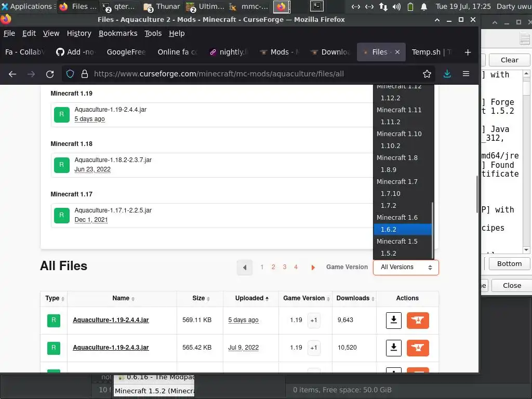
Task: Click the green R badge for Aquaculture-1.18.2-2.3.7.jar
Action: 62,165
